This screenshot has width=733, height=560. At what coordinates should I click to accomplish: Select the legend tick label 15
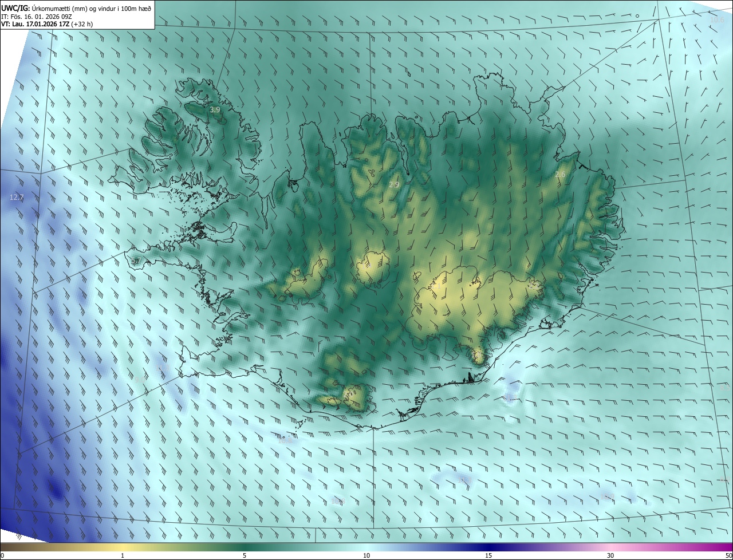coord(488,555)
